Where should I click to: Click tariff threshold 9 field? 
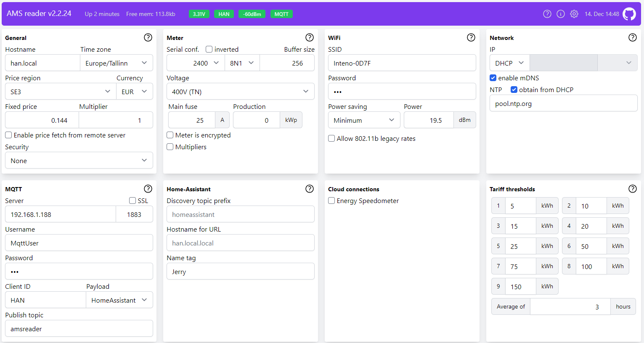pos(521,287)
